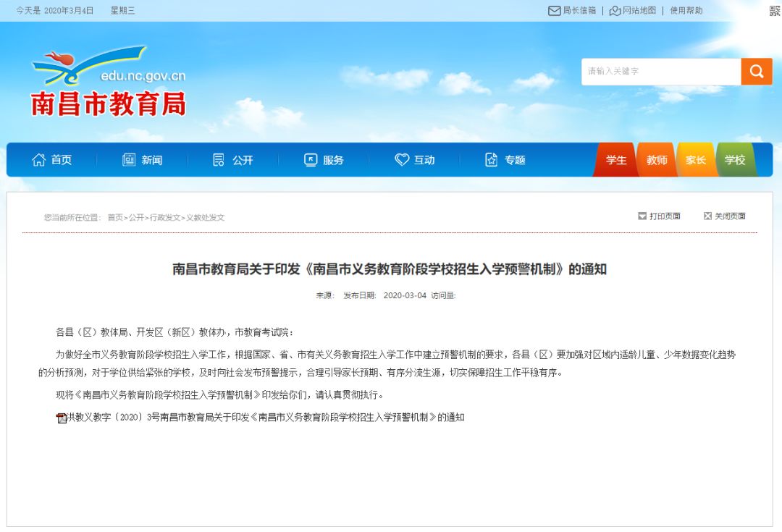Switch to the 家长 parent portal tab

click(x=696, y=160)
